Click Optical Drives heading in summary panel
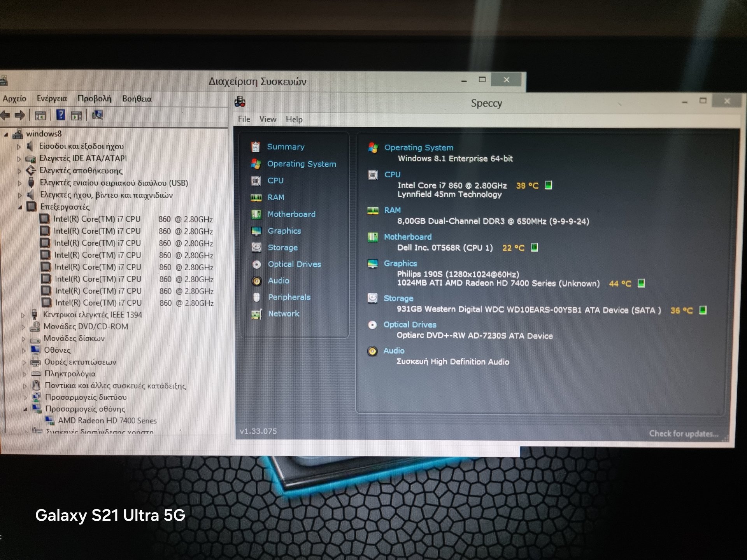 coord(410,325)
